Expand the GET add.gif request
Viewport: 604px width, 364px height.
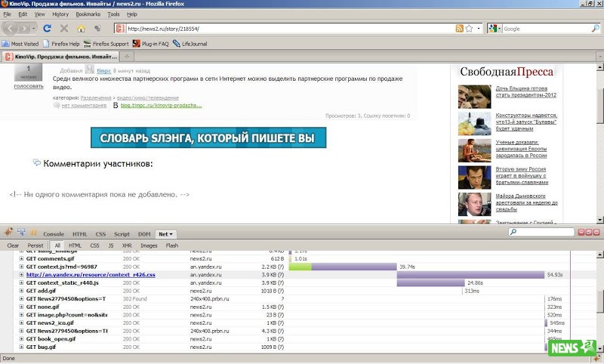coord(21,291)
